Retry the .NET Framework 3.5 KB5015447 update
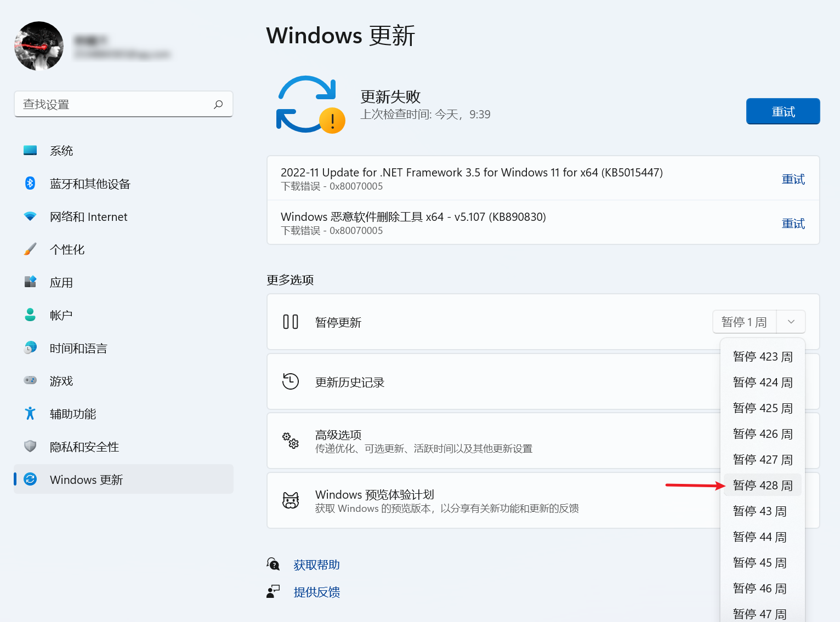 793,179
